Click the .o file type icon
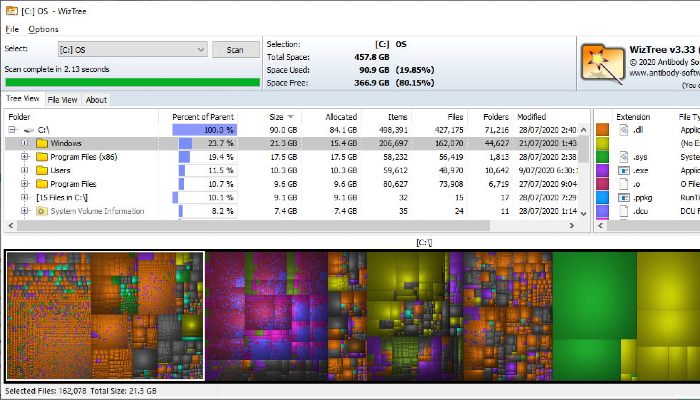This screenshot has height=400, width=700. pos(624,184)
